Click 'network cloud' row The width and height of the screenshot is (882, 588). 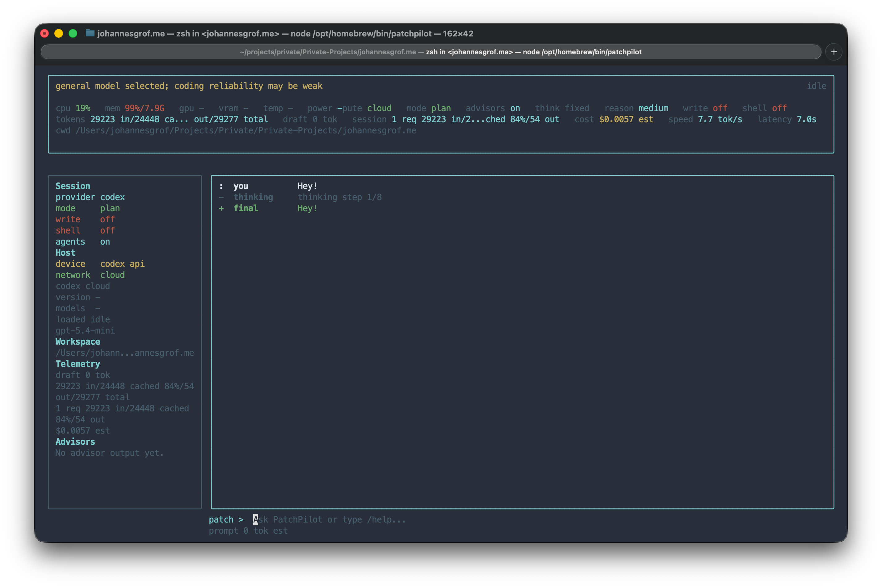point(90,275)
